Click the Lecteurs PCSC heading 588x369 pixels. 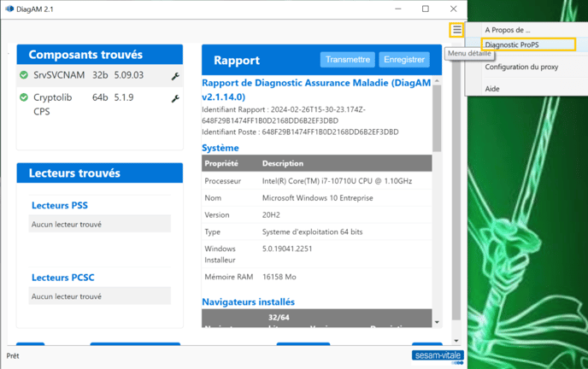[63, 278]
